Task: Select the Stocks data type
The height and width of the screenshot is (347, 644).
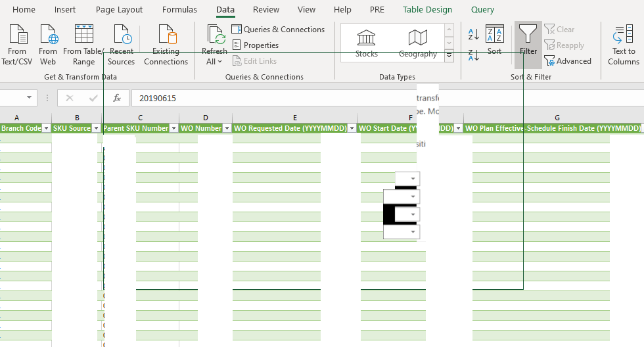Action: (367, 43)
